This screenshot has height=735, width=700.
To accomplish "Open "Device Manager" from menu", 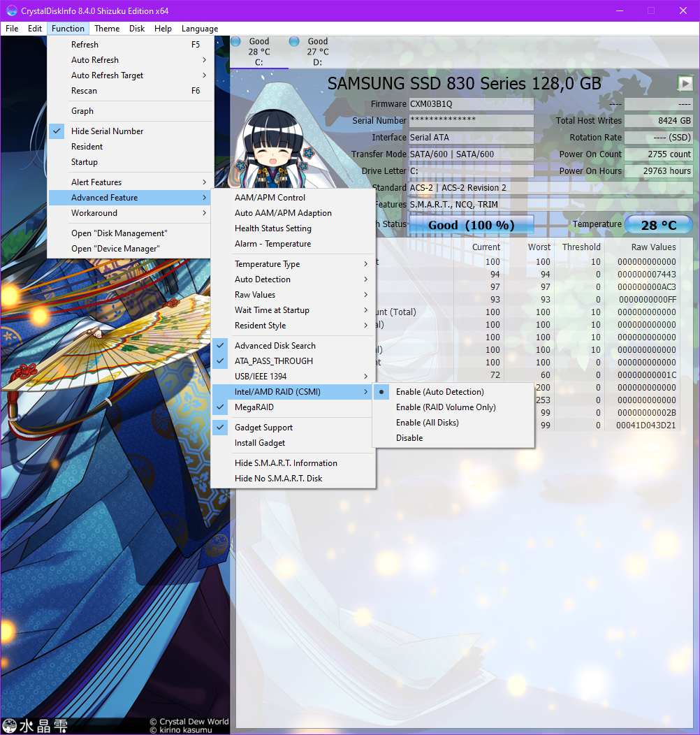I will coord(131,249).
